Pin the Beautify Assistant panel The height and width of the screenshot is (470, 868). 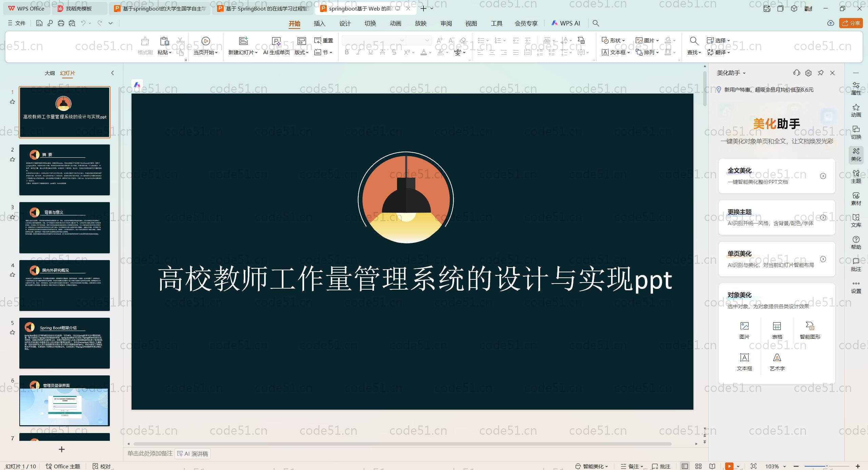click(821, 73)
